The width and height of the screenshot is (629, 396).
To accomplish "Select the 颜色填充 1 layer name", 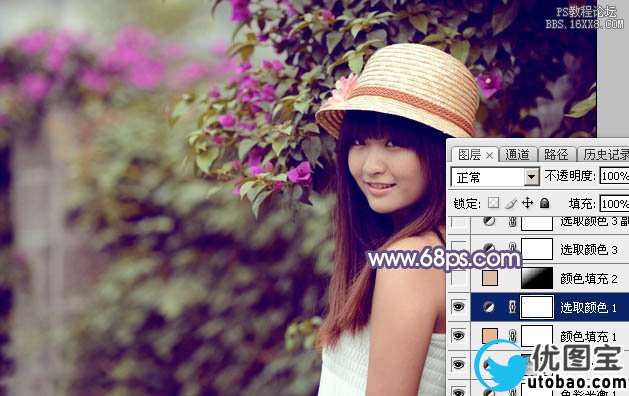I will point(588,336).
